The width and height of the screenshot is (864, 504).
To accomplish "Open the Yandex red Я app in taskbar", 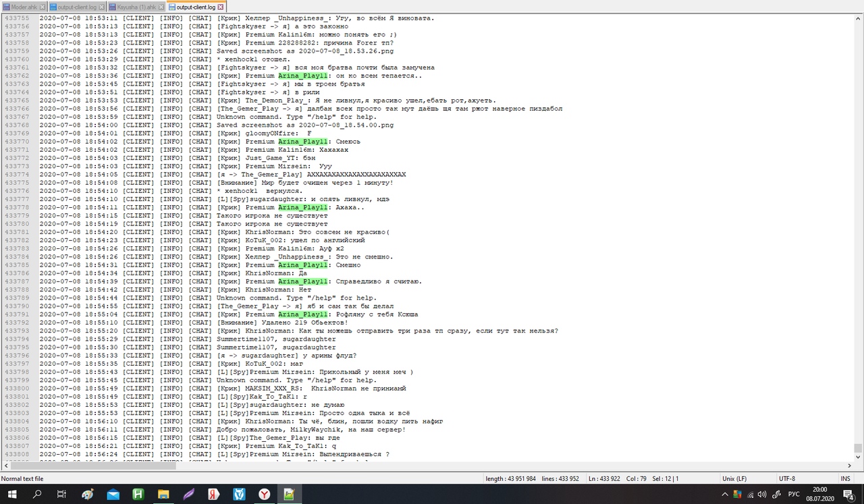I will click(x=214, y=494).
